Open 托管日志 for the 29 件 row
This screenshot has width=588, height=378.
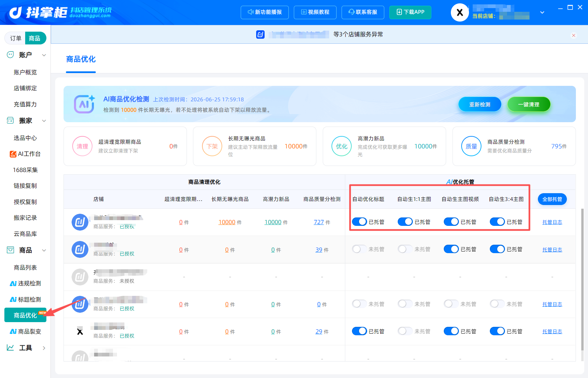coord(552,332)
